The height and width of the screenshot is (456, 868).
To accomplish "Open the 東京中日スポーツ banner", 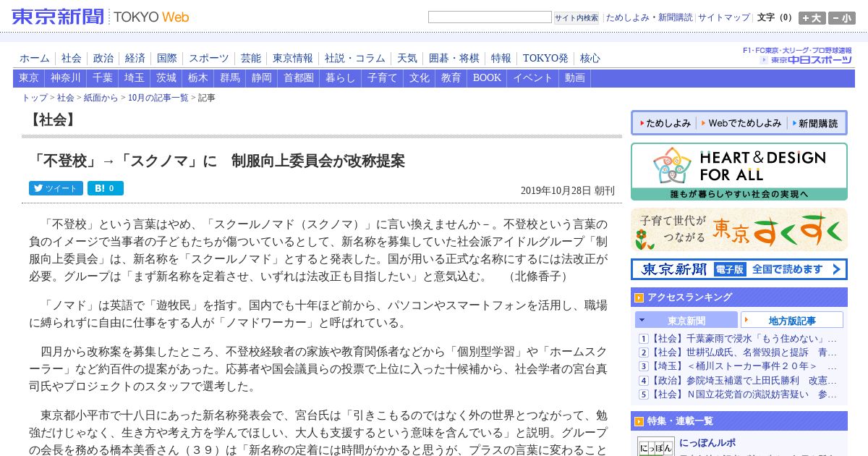I will tap(798, 56).
